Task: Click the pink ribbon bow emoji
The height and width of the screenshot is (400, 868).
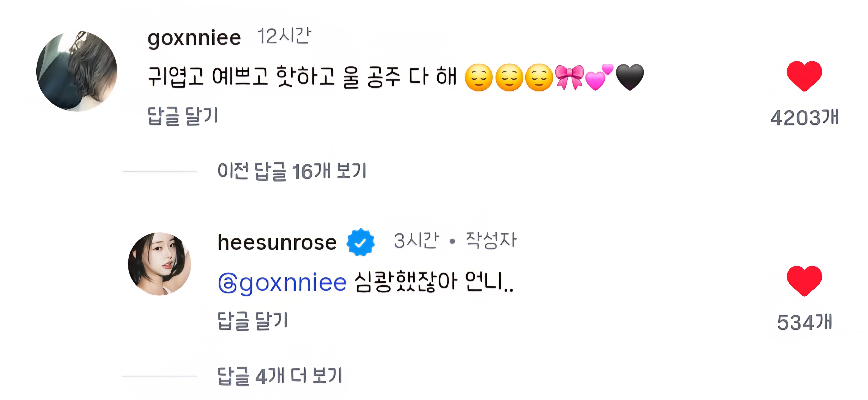Action: [x=569, y=77]
